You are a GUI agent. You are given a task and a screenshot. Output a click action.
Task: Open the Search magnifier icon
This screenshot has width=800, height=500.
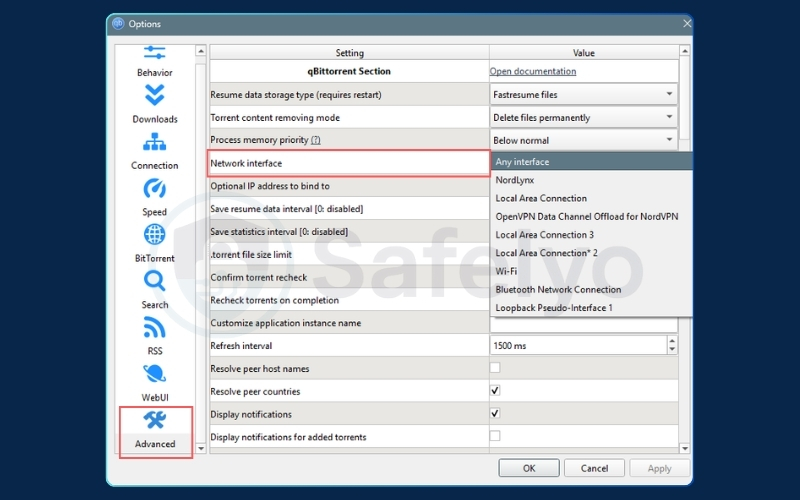click(x=155, y=281)
